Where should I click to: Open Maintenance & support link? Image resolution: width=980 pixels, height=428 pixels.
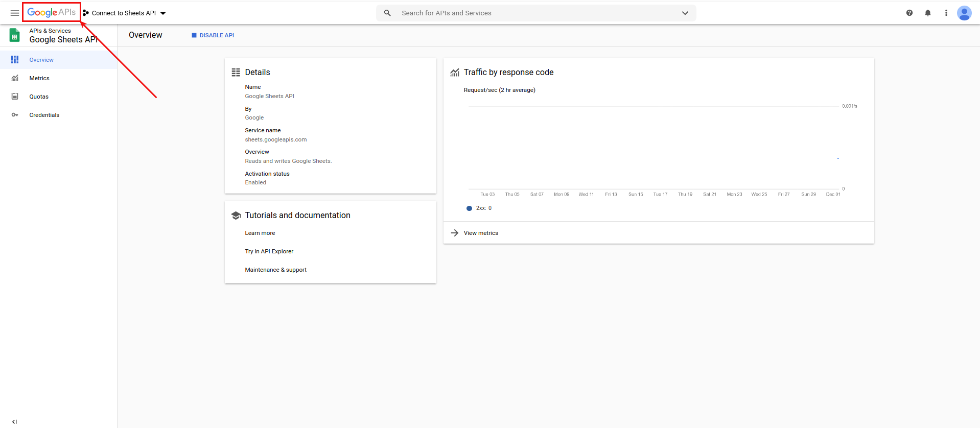(x=276, y=270)
